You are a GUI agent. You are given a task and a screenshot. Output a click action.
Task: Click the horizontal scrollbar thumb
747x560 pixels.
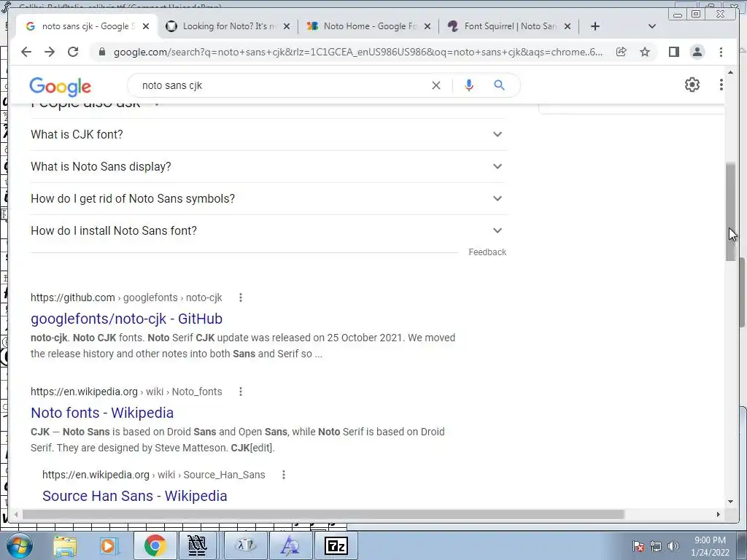323,514
